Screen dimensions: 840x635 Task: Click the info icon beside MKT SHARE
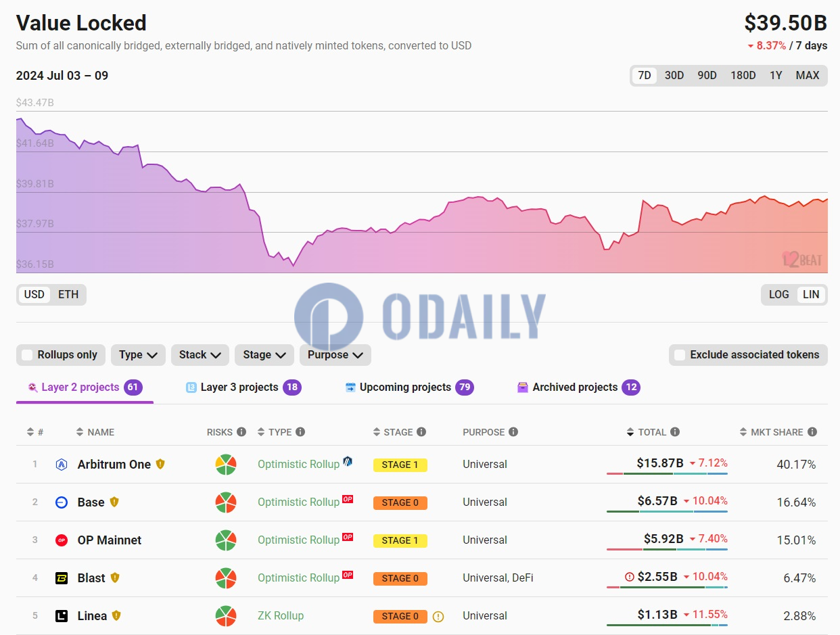click(812, 432)
